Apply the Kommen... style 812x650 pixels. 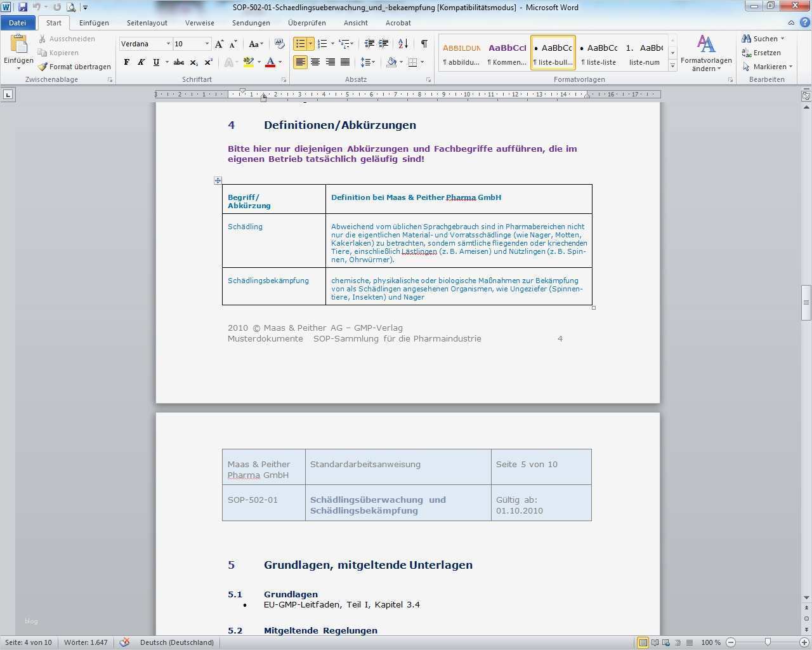(x=507, y=53)
